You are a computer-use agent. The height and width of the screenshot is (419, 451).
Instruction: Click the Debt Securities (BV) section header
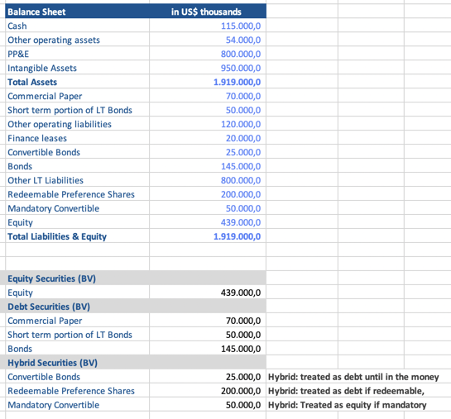click(136, 306)
